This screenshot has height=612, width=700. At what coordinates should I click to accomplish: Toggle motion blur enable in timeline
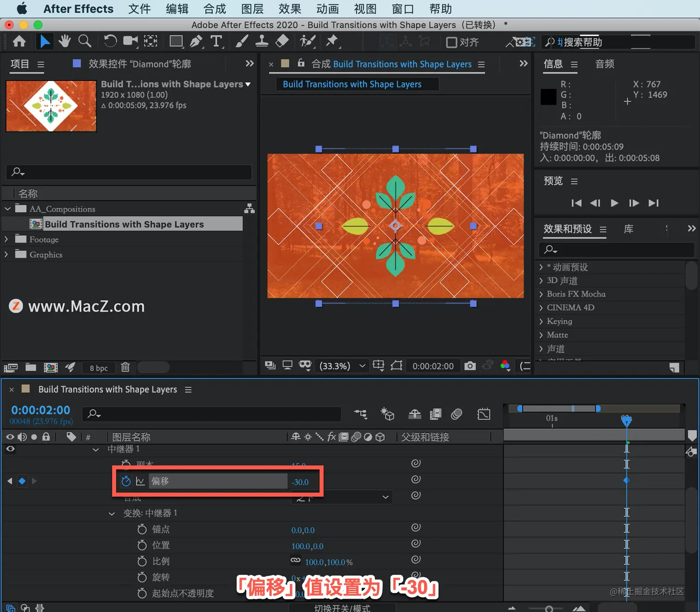coord(456,414)
